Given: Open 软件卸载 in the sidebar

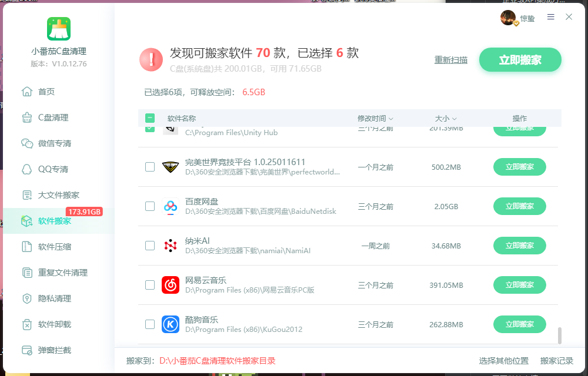Looking at the screenshot, I should (59, 324).
